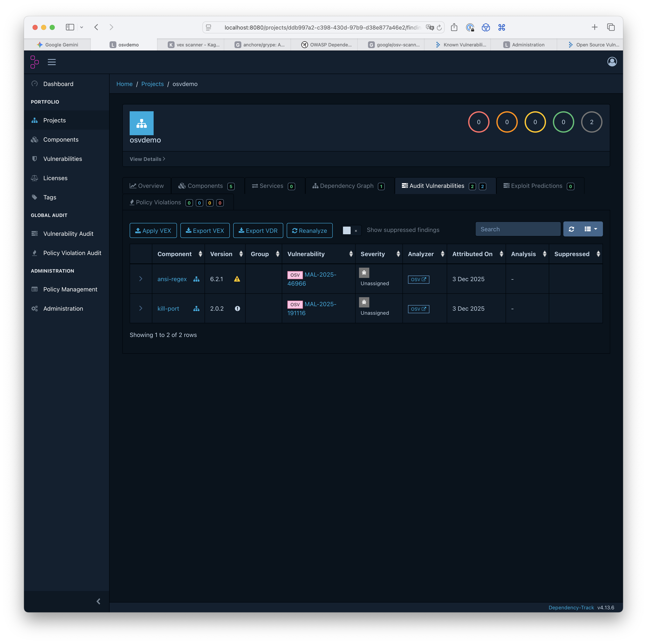Click the Dependency-Track logo icon
The width and height of the screenshot is (647, 644).
click(34, 62)
